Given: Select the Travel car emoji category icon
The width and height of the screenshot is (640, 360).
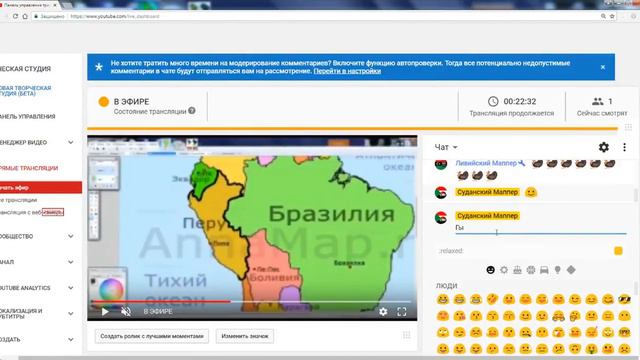Looking at the screenshot, I should pos(544,270).
